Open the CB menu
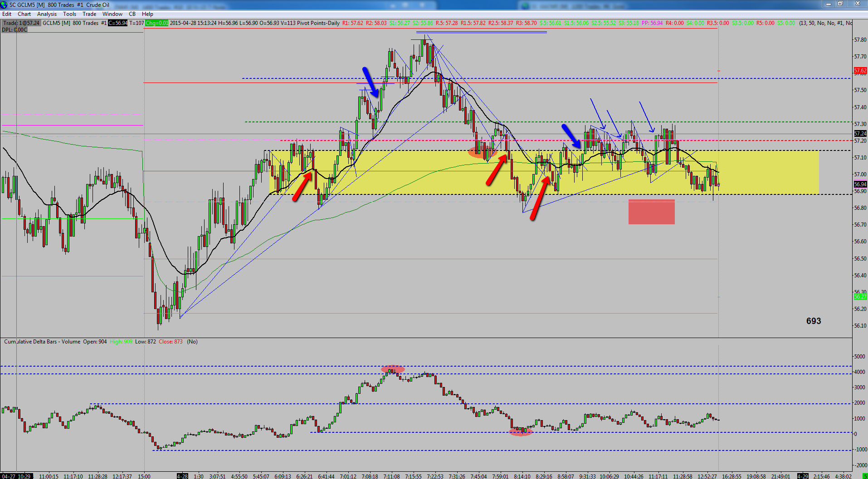This screenshot has width=868, height=479. pos(132,14)
